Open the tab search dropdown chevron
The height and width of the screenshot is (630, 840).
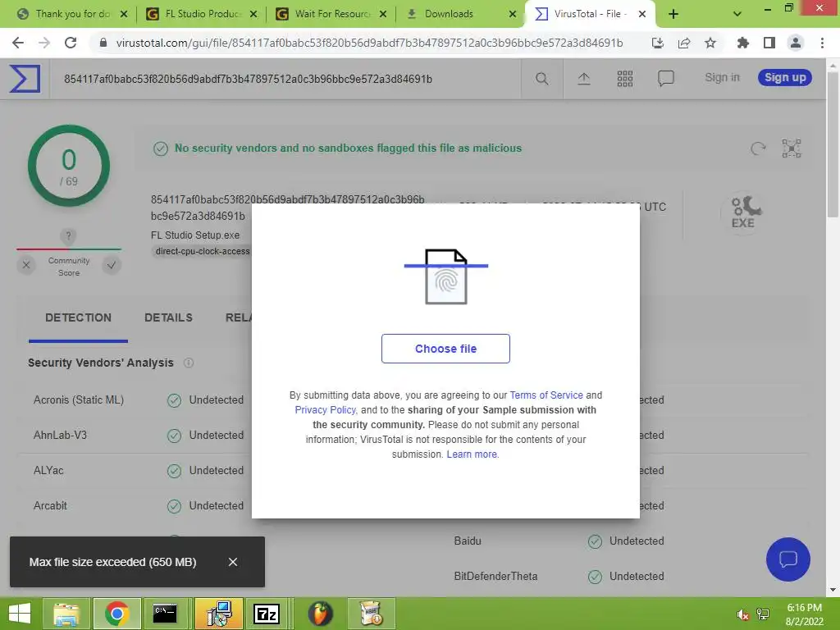737,14
